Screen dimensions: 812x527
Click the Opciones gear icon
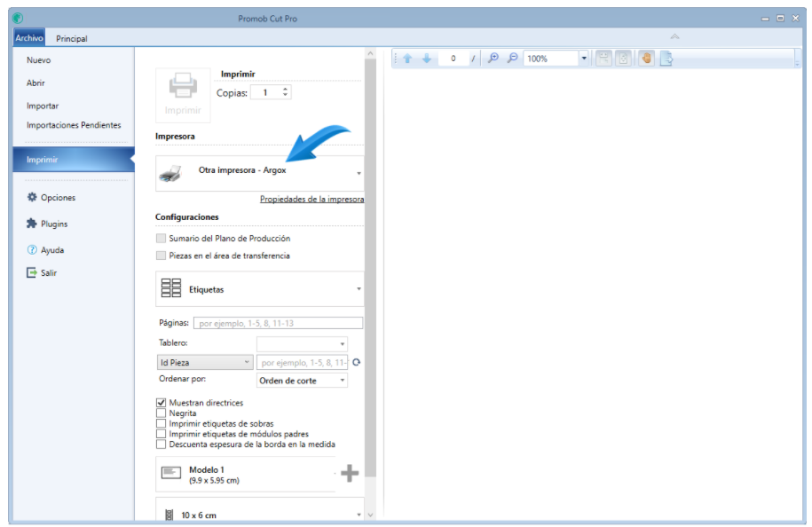(32, 197)
